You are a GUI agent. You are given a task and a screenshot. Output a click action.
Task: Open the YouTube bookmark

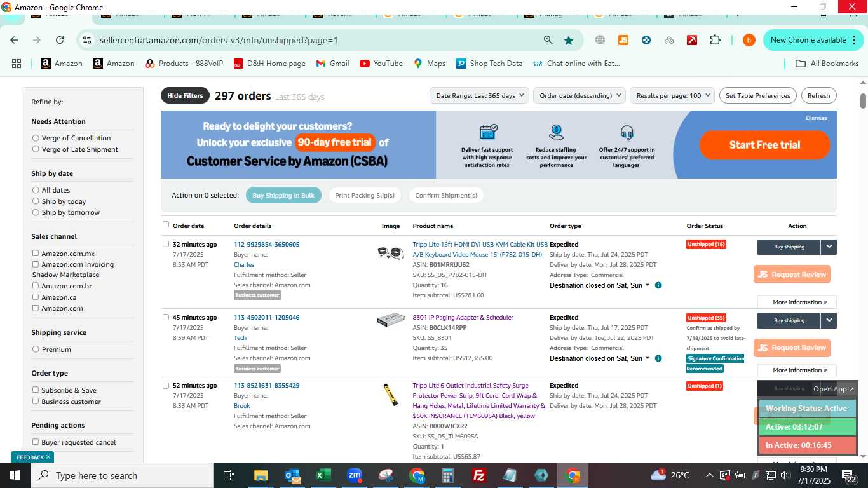pos(381,64)
